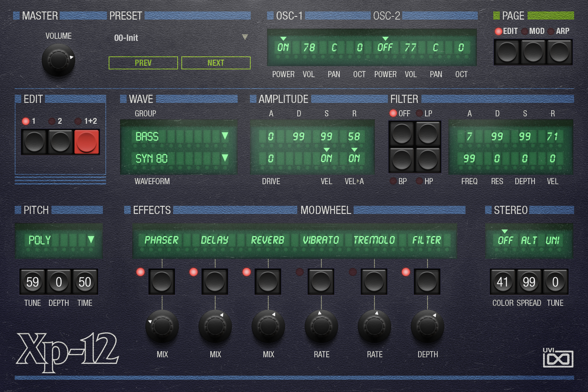Image resolution: width=588 pixels, height=392 pixels.
Task: Switch to the ARP page
Action: click(560, 52)
